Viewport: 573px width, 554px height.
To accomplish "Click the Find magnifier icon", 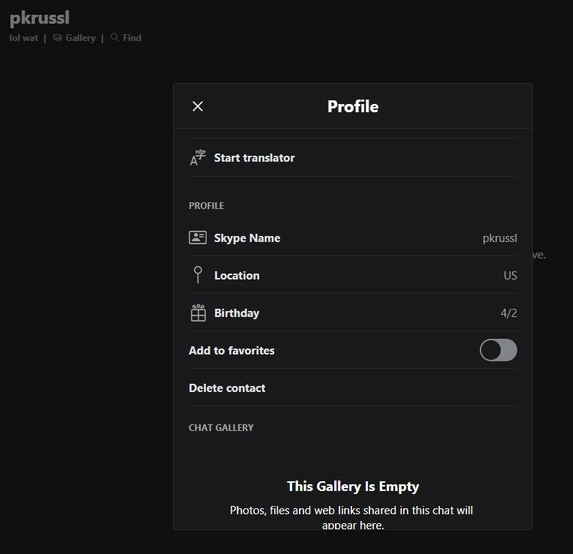I will point(115,37).
